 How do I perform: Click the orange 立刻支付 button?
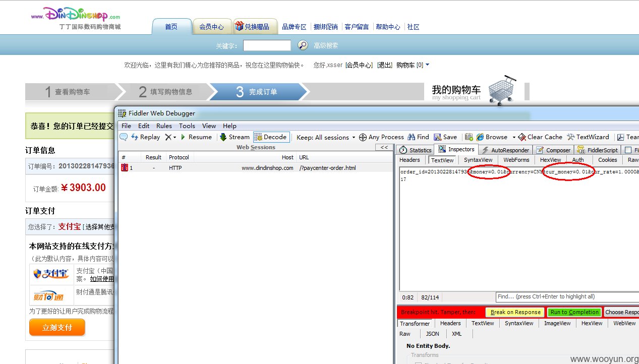pyautogui.click(x=57, y=328)
